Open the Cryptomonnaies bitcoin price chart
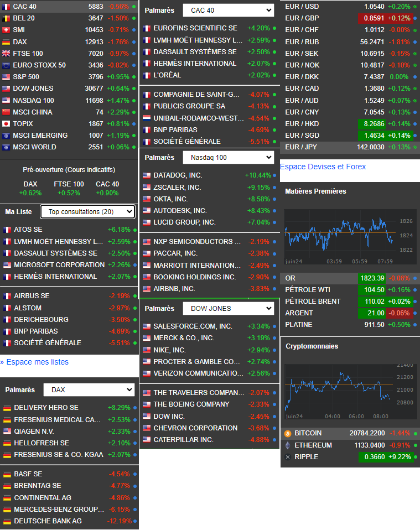This screenshot has width=420, height=530. (x=350, y=392)
